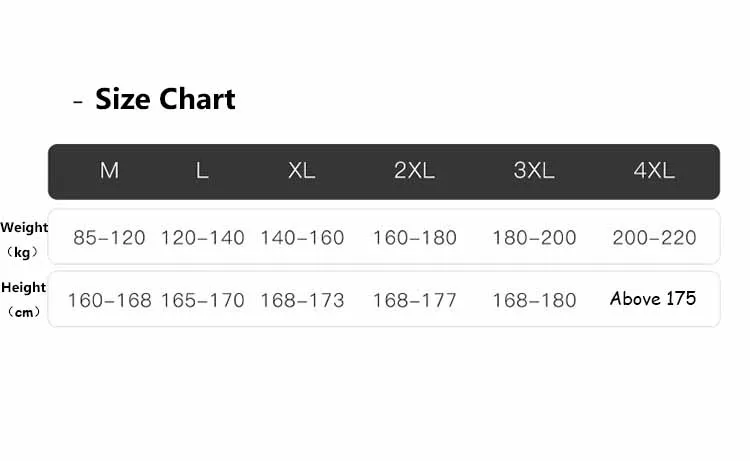Viewport: 750px width, 461px height.
Task: Click weight value 85-120
Action: coord(109,238)
